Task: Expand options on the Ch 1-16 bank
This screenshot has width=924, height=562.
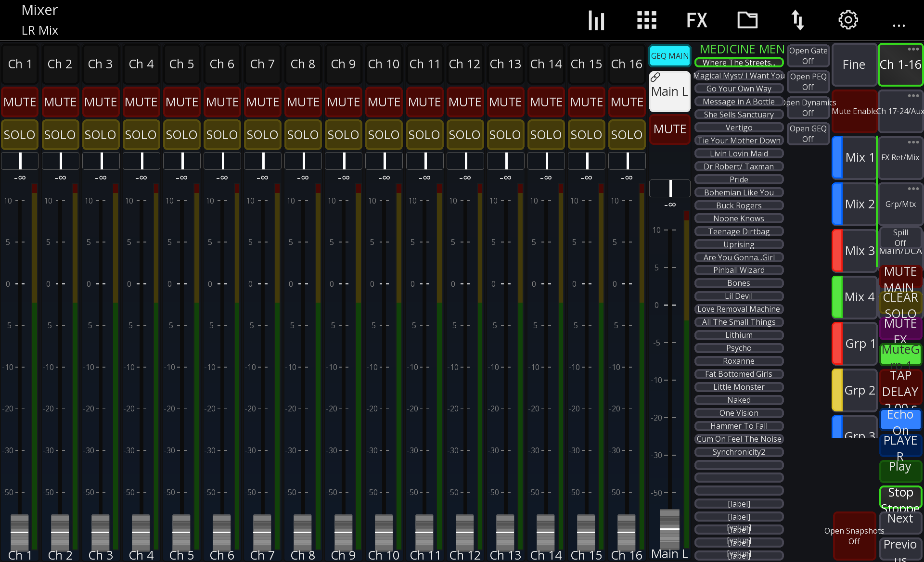Action: tap(914, 50)
